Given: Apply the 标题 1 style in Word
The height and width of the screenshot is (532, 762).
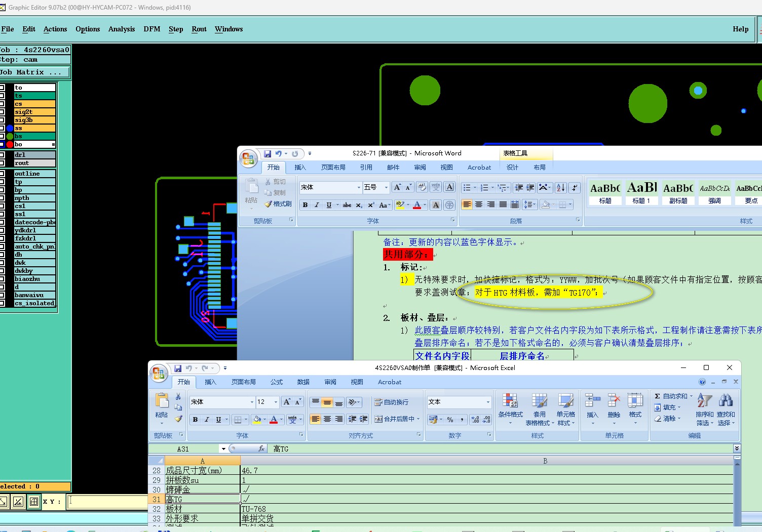Looking at the screenshot, I should (641, 192).
